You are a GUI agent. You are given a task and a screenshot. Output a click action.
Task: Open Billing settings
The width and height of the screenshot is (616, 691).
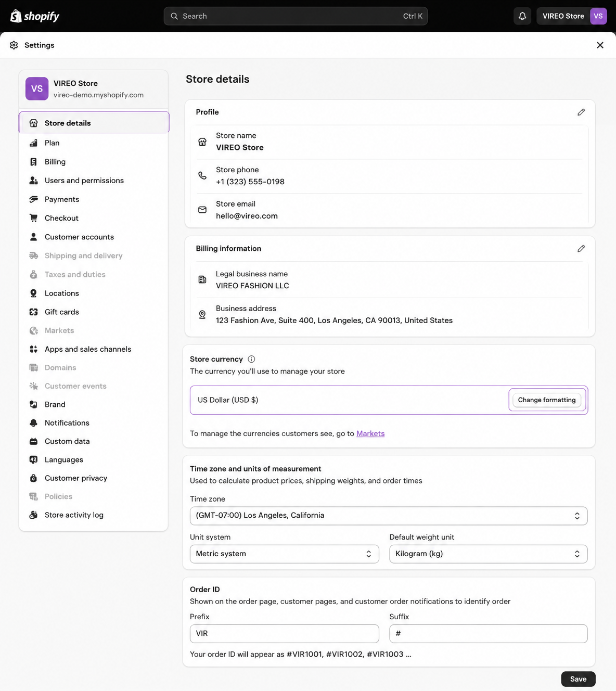click(x=55, y=162)
